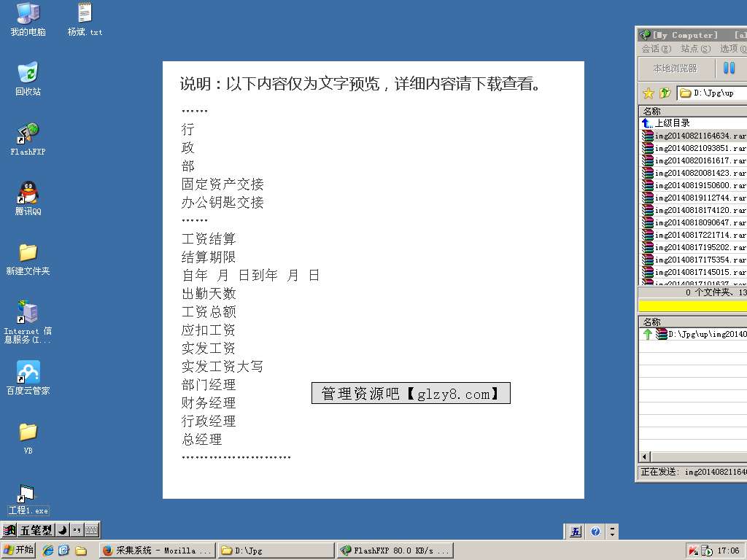Select file img20140817175354.rar
The width and height of the screenshot is (747, 560).
[693, 260]
